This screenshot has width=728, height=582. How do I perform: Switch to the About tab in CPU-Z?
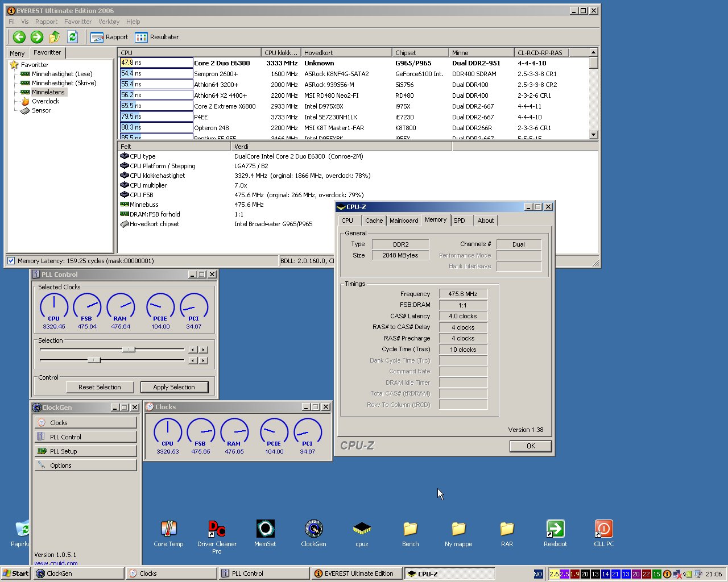(486, 221)
